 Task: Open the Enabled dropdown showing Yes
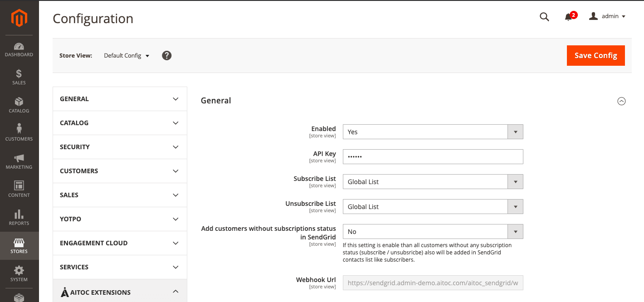coord(433,132)
